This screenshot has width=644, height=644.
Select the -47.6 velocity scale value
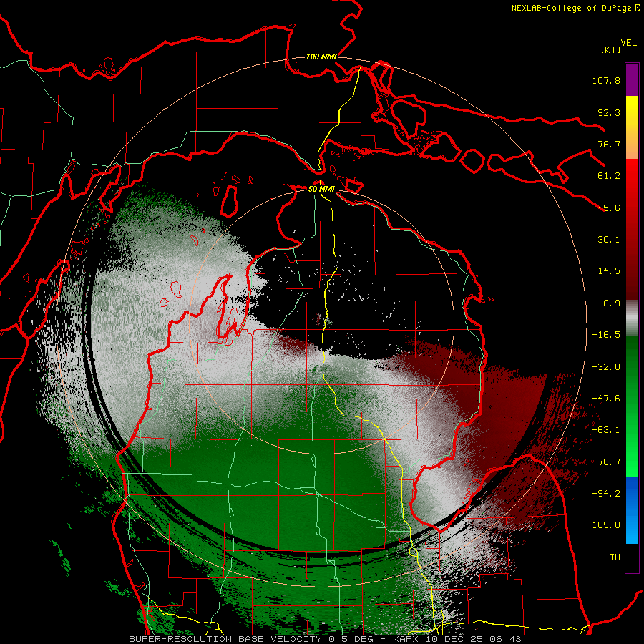click(x=606, y=399)
